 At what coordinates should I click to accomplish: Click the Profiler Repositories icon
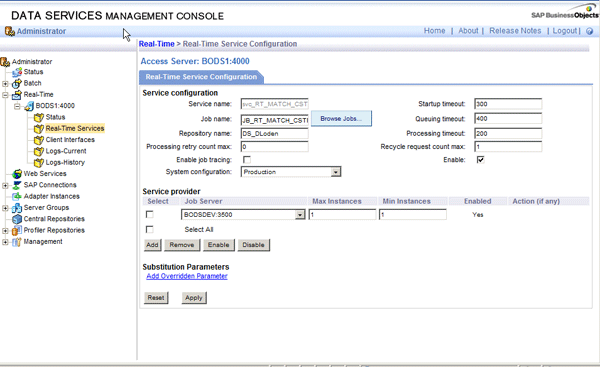[17, 231]
